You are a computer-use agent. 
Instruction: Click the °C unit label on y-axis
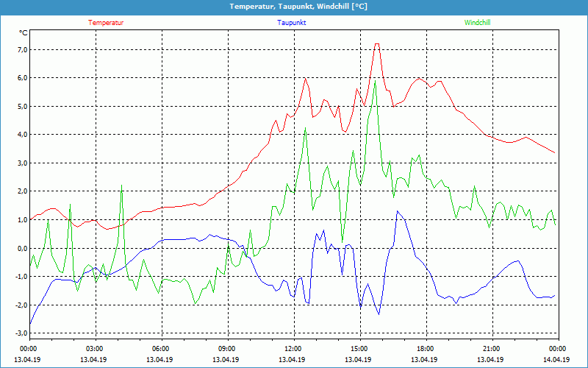pos(23,33)
